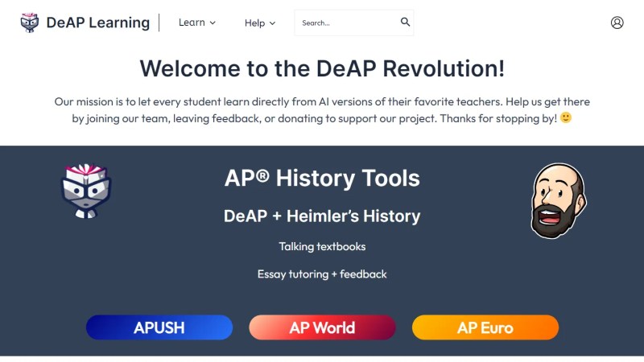Click the bearded Heimler cartoon face
The width and height of the screenshot is (644, 362).
[559, 200]
